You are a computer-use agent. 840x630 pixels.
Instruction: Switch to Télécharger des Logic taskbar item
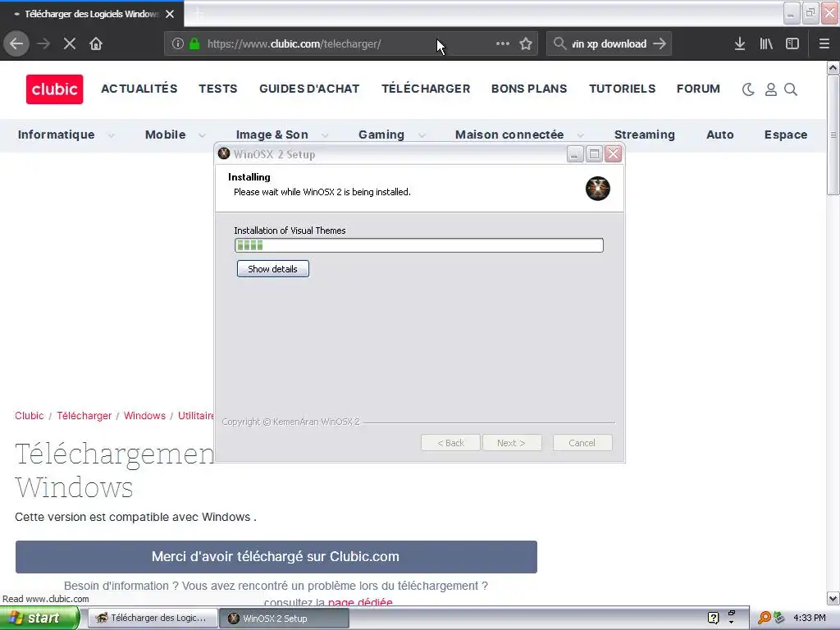coord(153,618)
